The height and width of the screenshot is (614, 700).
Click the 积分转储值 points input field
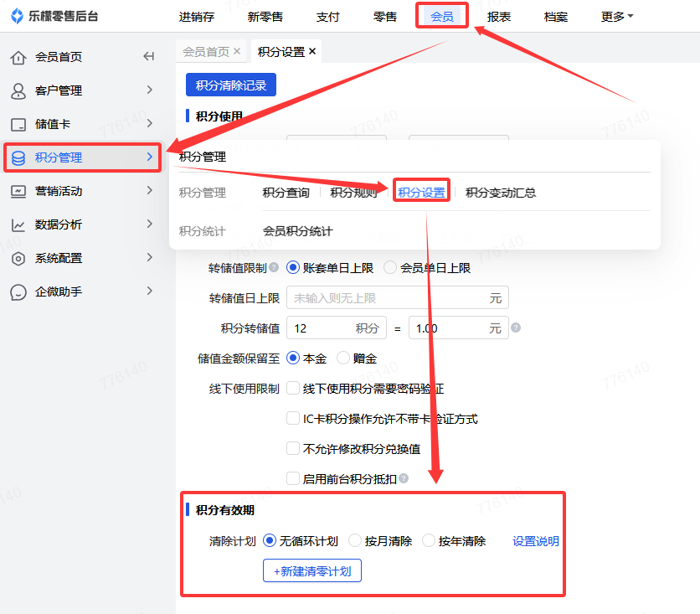pyautogui.click(x=336, y=328)
